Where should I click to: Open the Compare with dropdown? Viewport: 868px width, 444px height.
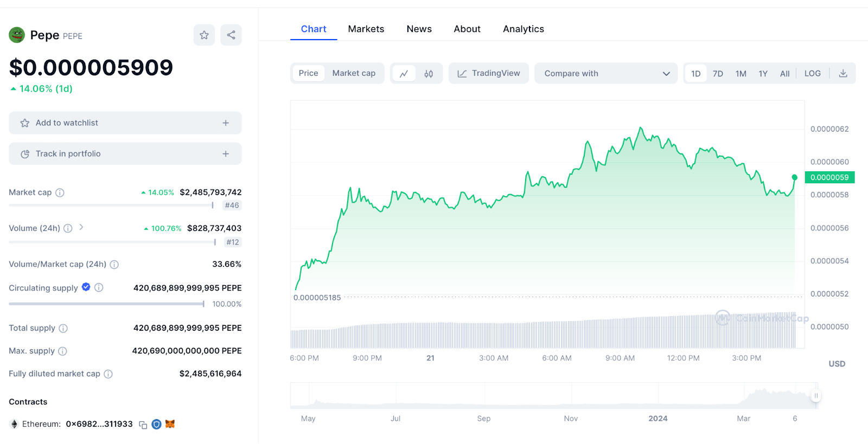(606, 73)
